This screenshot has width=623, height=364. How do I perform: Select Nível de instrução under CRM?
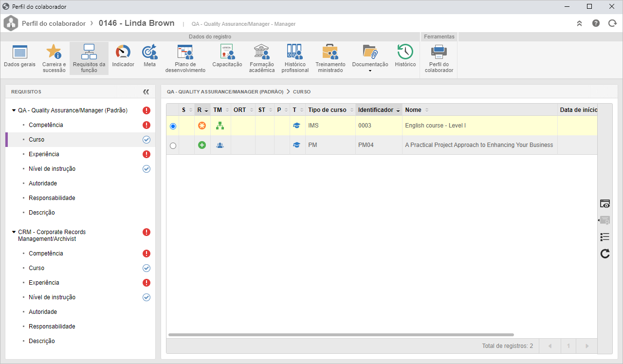(52, 297)
